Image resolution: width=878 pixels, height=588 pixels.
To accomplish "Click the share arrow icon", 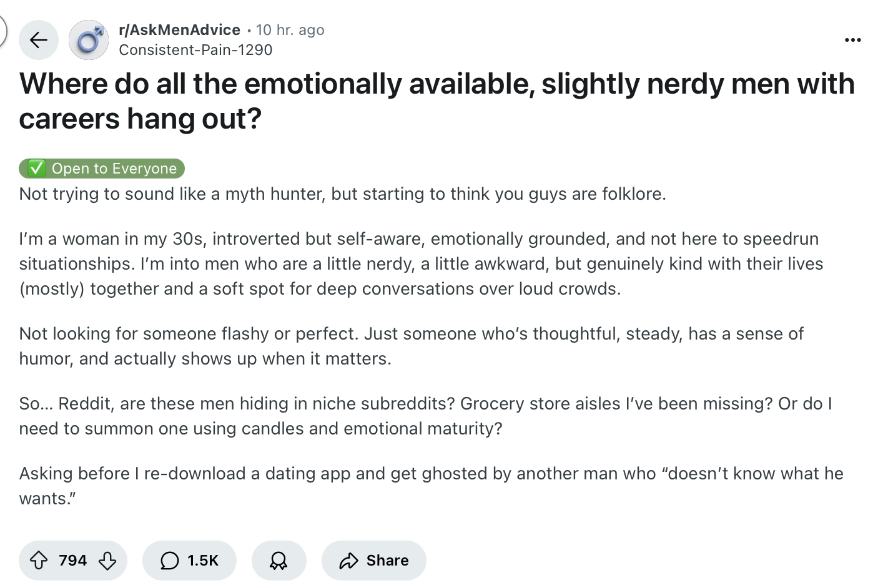I will (348, 561).
